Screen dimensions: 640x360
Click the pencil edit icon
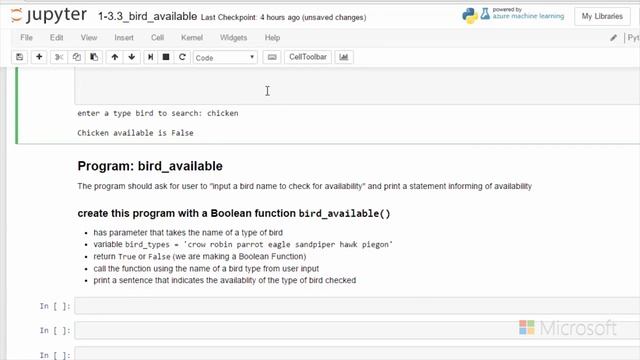coord(613,38)
